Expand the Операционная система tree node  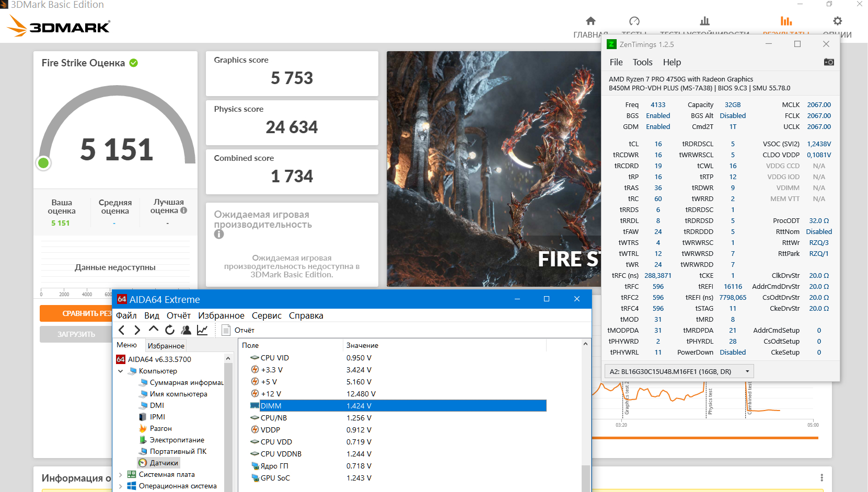tap(121, 486)
